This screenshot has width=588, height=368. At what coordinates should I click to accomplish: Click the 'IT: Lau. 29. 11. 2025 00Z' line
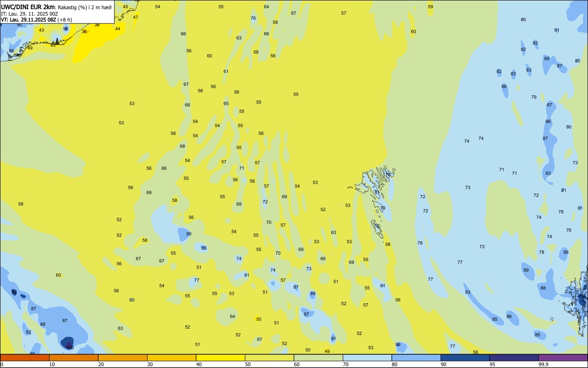(x=29, y=14)
